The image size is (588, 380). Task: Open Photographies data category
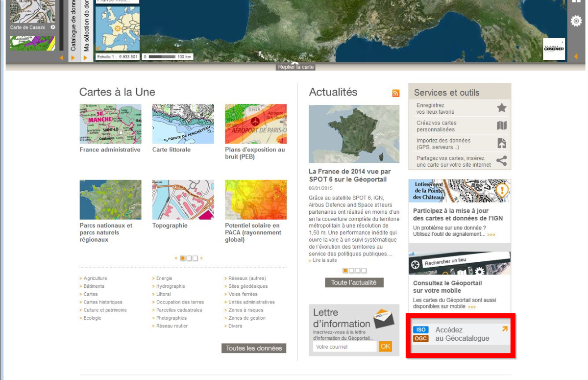point(170,318)
